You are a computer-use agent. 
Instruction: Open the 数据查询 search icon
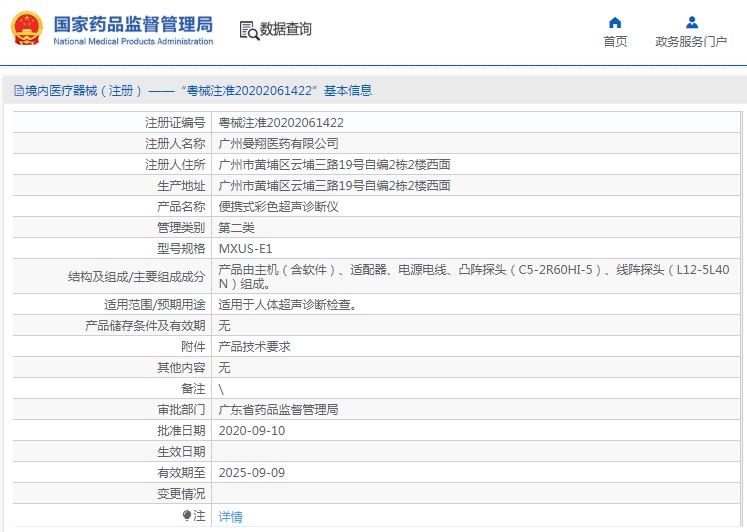tap(249, 30)
